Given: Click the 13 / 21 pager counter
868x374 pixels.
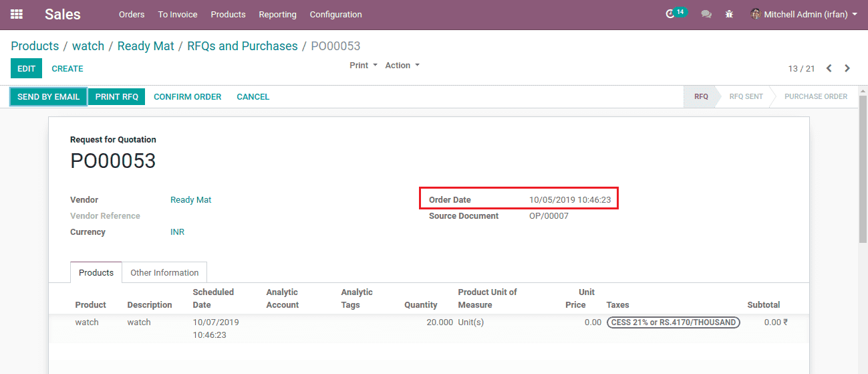Looking at the screenshot, I should (801, 69).
